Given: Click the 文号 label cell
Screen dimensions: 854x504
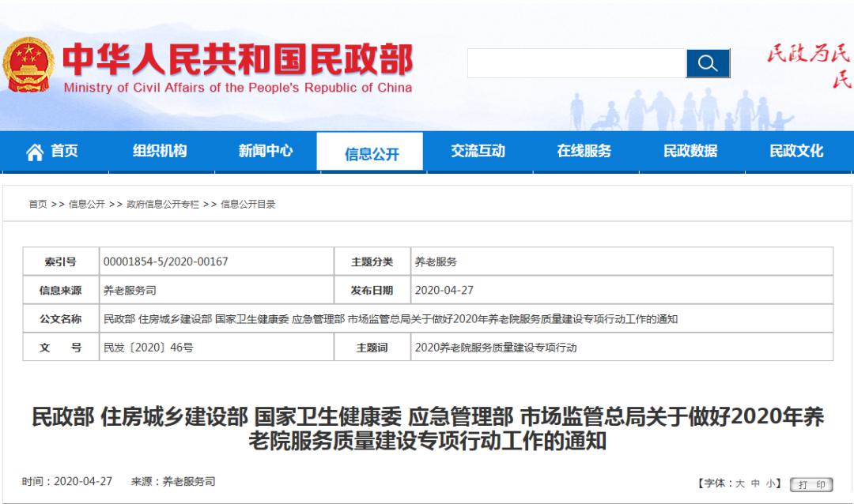Looking at the screenshot, I should (x=60, y=348).
